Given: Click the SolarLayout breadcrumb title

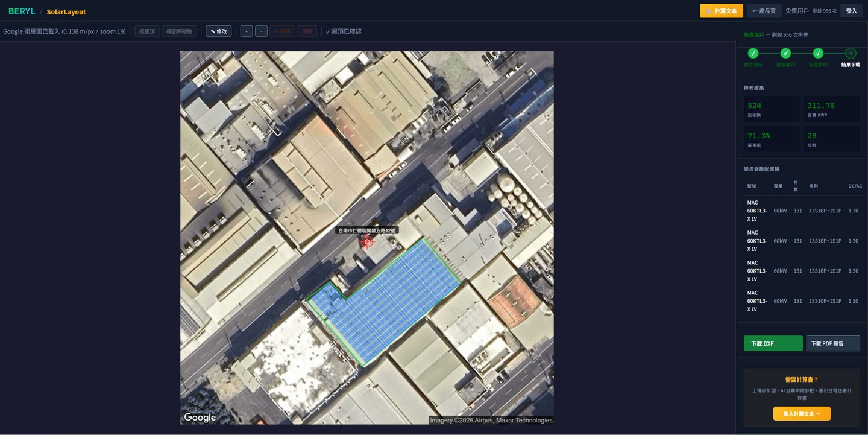Looking at the screenshot, I should pos(66,11).
